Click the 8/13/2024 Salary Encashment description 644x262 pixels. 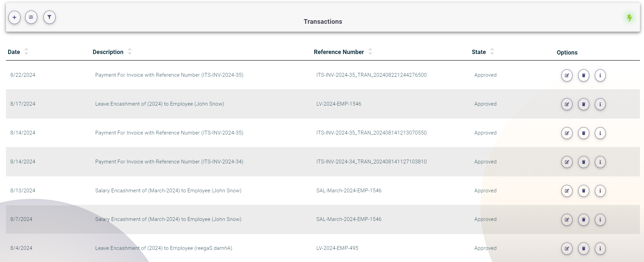tap(168, 191)
